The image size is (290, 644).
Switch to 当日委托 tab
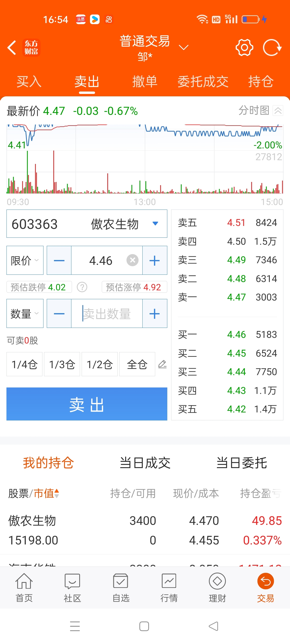(242, 463)
